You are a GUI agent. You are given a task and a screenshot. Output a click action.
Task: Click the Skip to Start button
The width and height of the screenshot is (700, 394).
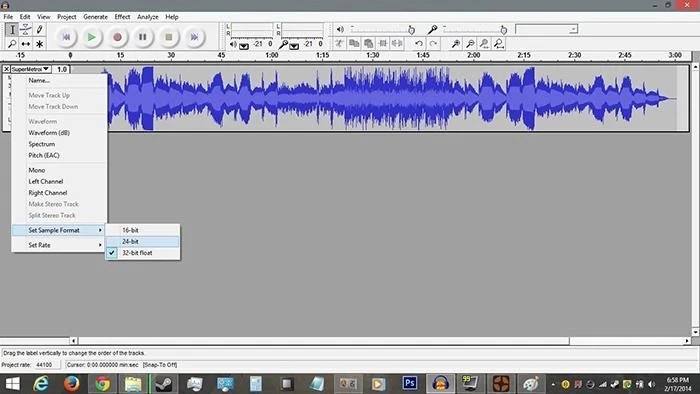click(x=66, y=37)
